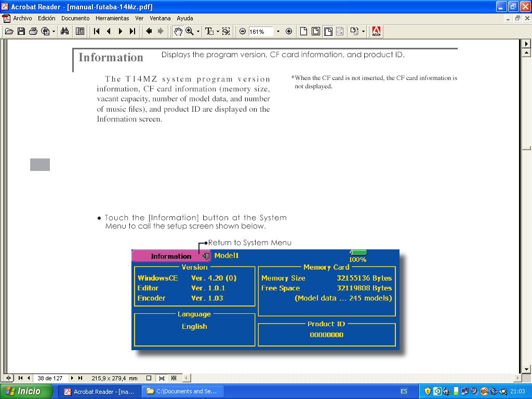
Task: Click the Adobe logo icon in toolbar
Action: [x=377, y=31]
